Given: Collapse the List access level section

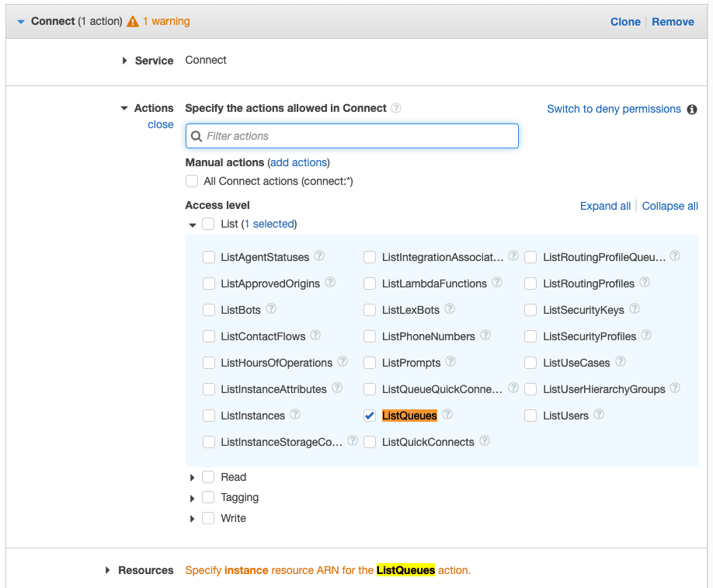Looking at the screenshot, I should coord(193,224).
